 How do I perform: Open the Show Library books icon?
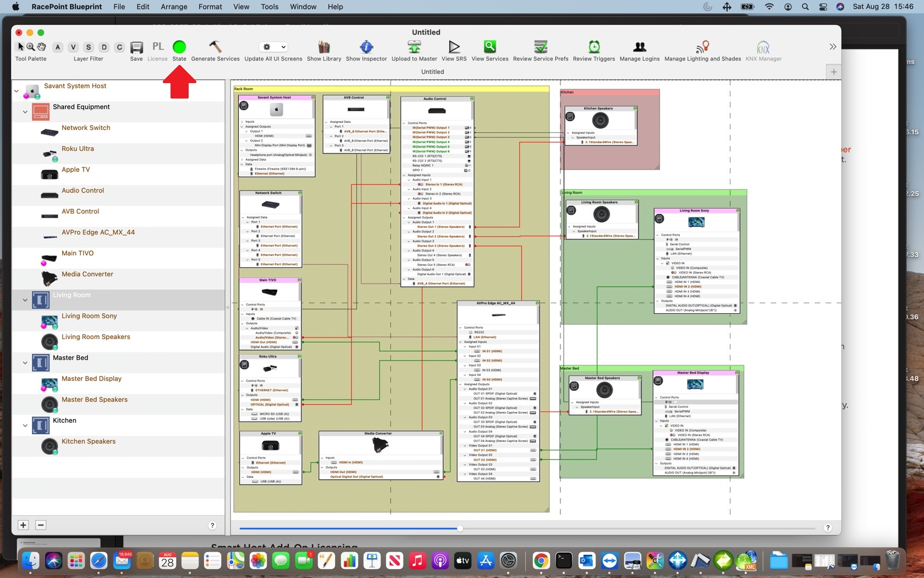324,47
